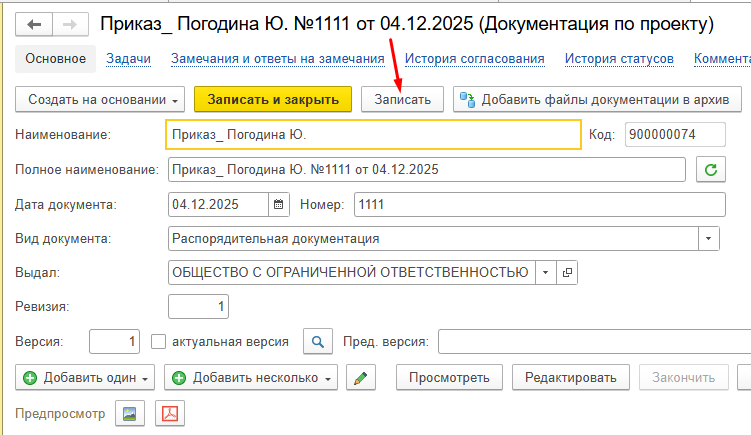This screenshot has width=751, height=435.
Task: Switch to the Задачи tab
Action: 129,59
